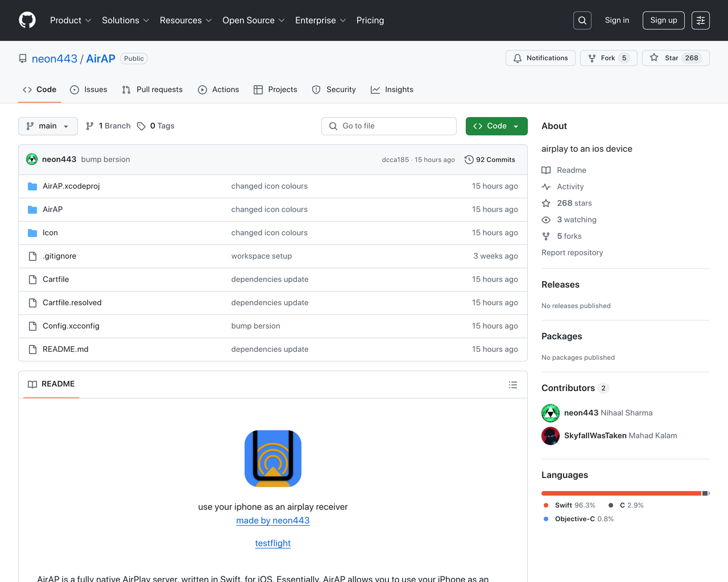Open the neon443 owner link in title
The width and height of the screenshot is (728, 582).
click(55, 59)
